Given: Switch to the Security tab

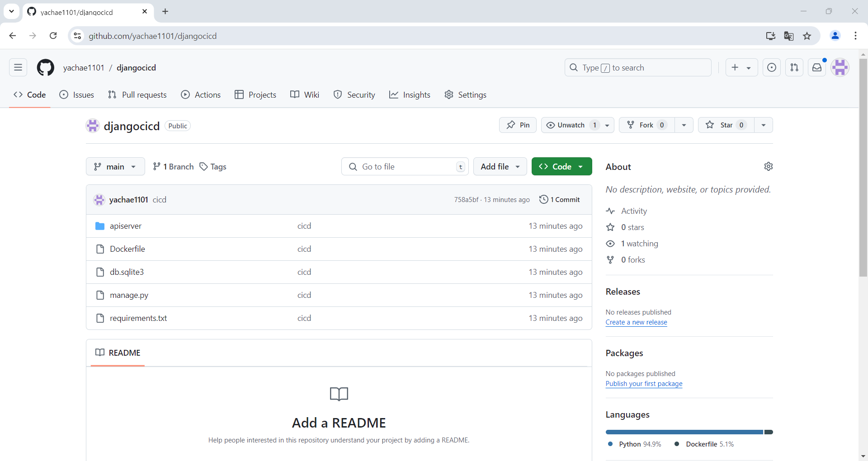Looking at the screenshot, I should tap(354, 95).
